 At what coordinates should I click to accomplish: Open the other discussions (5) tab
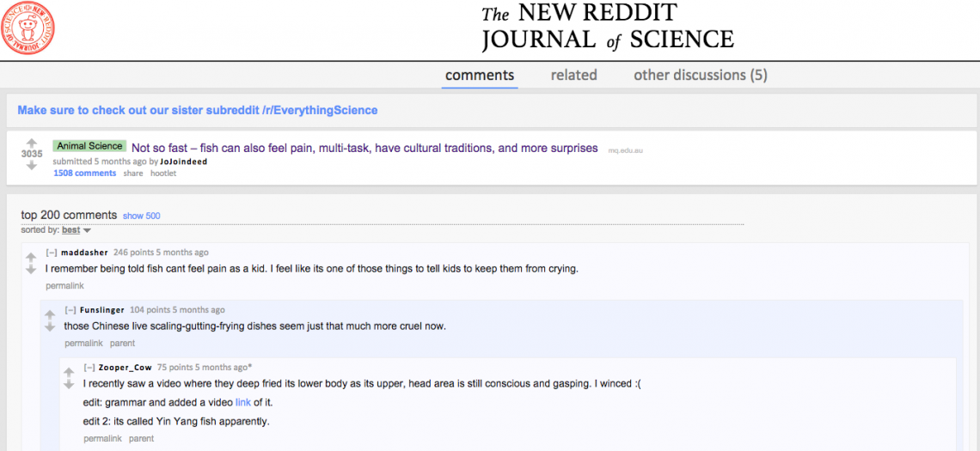(701, 75)
